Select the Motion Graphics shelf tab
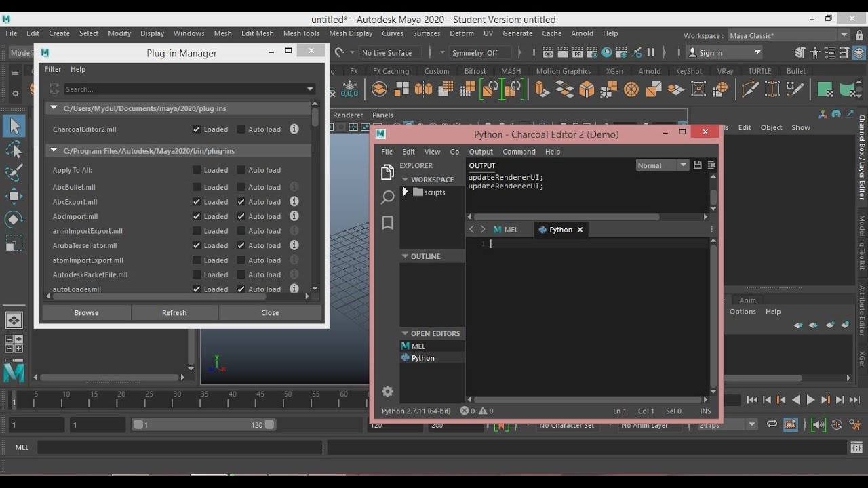 (x=564, y=71)
